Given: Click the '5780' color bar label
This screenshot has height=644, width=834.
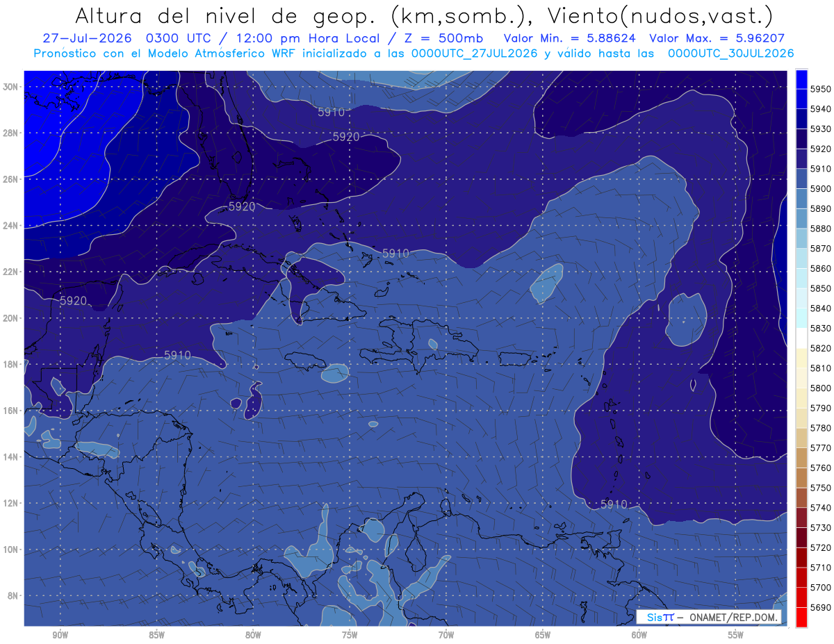Looking at the screenshot, I should (821, 428).
